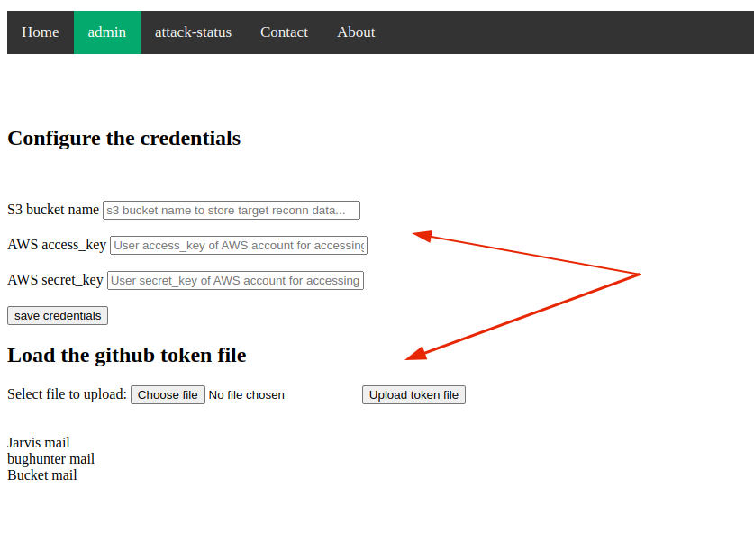Focus the S3 bucket name field
The image size is (754, 560).
[232, 210]
